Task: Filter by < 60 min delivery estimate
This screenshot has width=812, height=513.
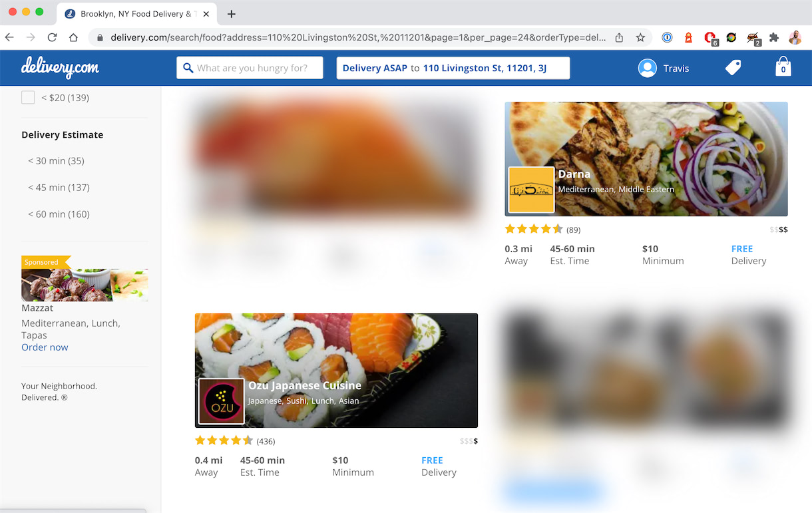Action: click(x=59, y=214)
